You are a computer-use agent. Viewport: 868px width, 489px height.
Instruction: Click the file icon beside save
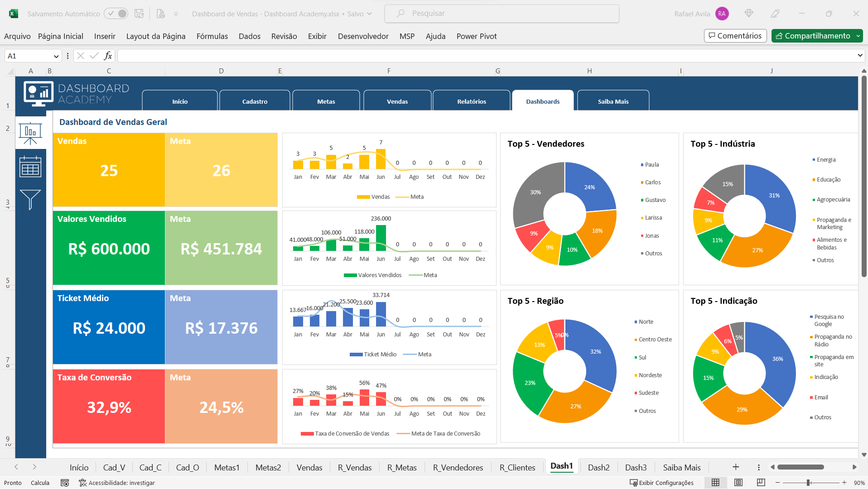pos(161,14)
